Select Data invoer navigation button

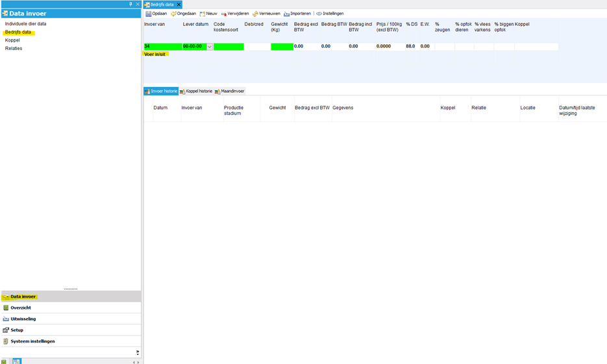pyautogui.click(x=71, y=297)
